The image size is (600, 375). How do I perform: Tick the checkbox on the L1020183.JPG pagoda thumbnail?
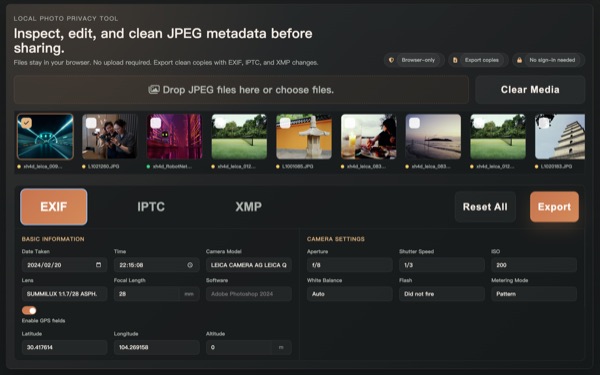(544, 123)
